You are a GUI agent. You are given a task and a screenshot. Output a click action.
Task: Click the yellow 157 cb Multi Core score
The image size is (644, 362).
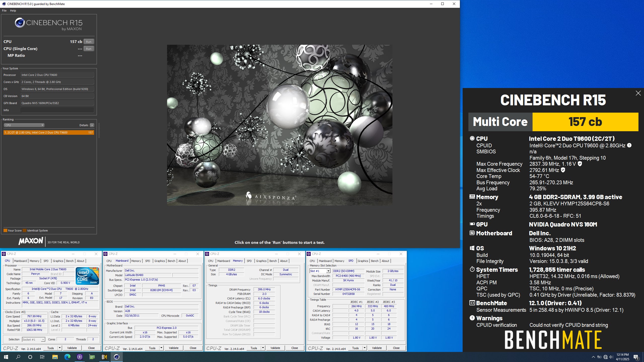[x=585, y=122]
